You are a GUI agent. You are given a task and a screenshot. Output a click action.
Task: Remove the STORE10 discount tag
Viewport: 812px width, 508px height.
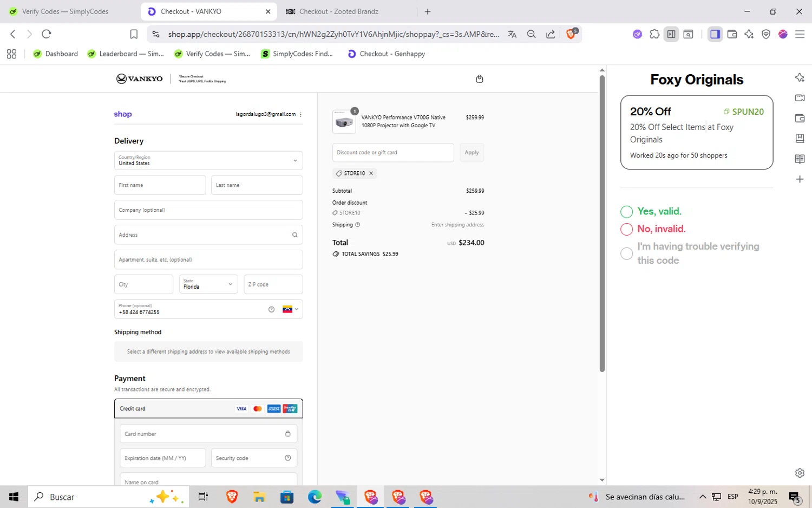click(x=371, y=173)
